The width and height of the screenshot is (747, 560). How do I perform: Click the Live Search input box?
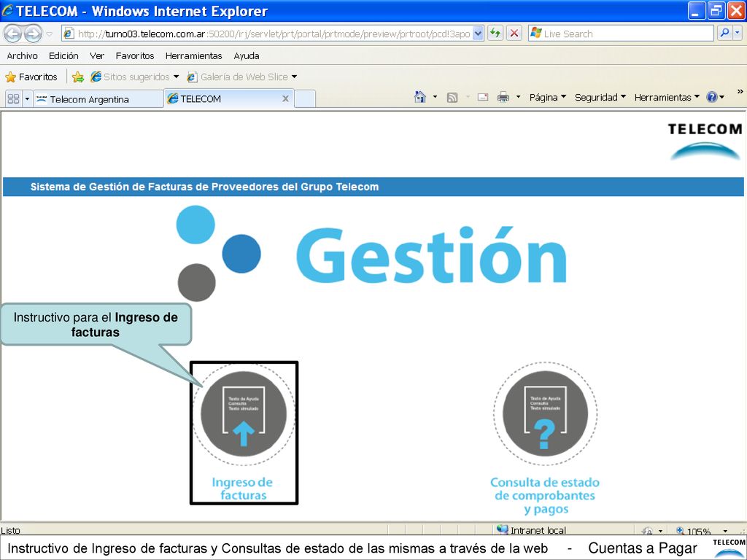pyautogui.click(x=621, y=34)
